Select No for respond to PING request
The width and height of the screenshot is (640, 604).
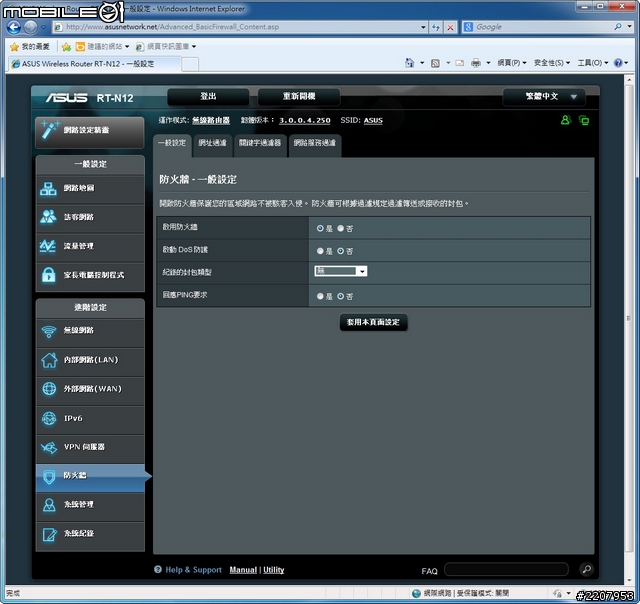340,296
